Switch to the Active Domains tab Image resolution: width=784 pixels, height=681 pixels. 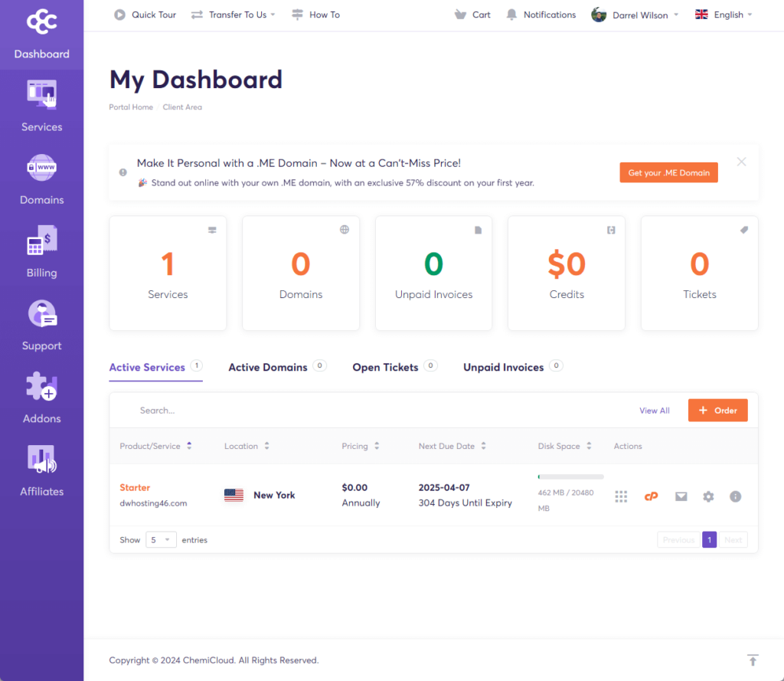coord(269,367)
